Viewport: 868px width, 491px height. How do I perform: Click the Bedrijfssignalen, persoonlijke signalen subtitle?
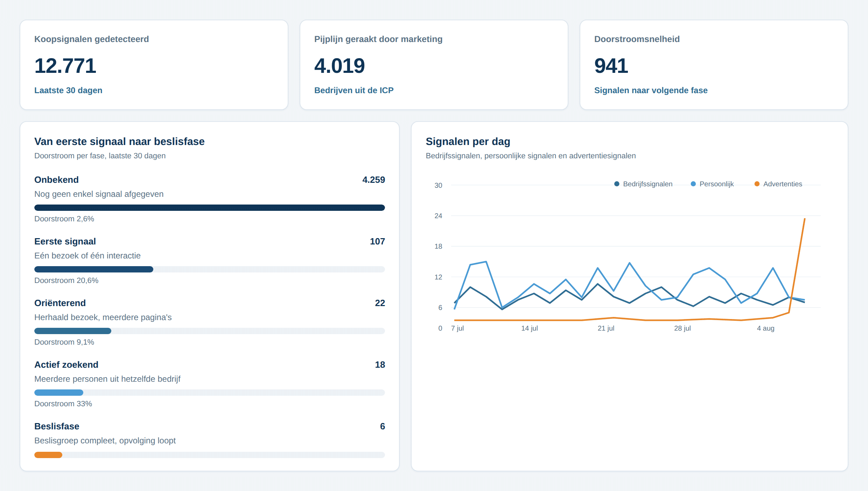coord(531,156)
